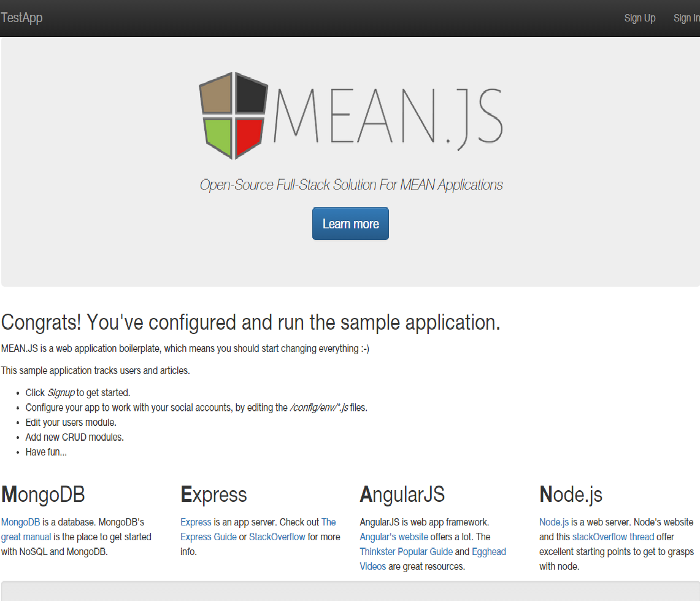Follow the great manual link

tap(26, 537)
